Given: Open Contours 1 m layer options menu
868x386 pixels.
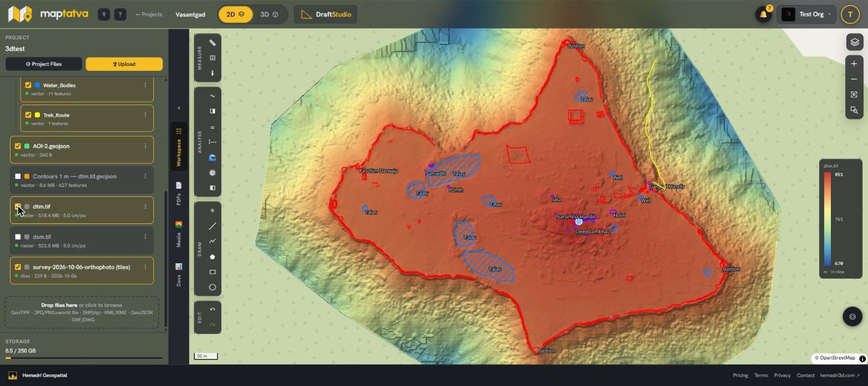Looking at the screenshot, I should pyautogui.click(x=145, y=176).
